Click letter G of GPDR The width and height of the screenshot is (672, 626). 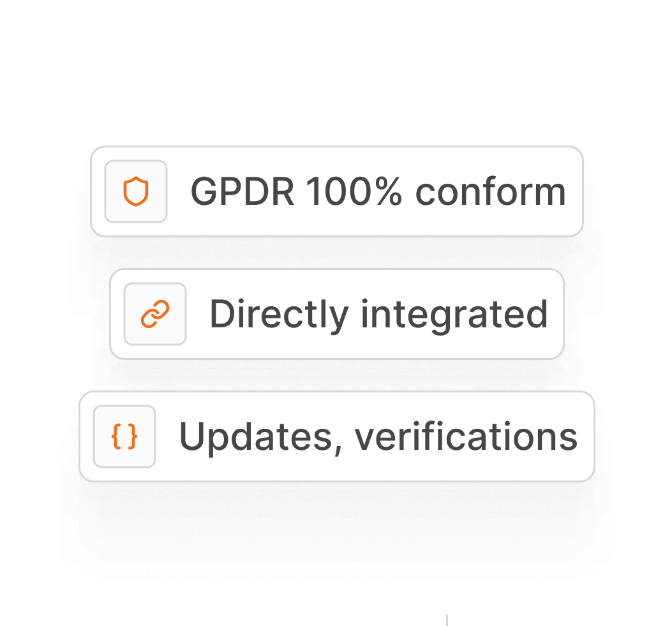pos(204,191)
